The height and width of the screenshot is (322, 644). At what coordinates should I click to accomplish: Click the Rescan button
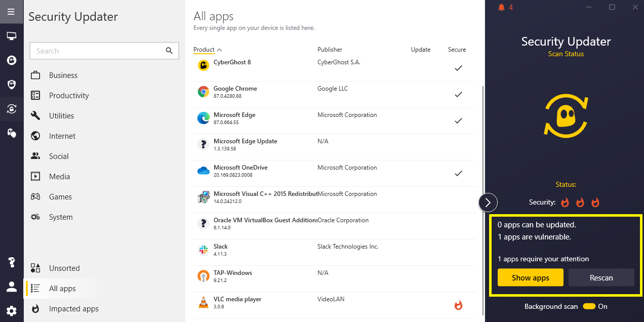click(x=601, y=277)
